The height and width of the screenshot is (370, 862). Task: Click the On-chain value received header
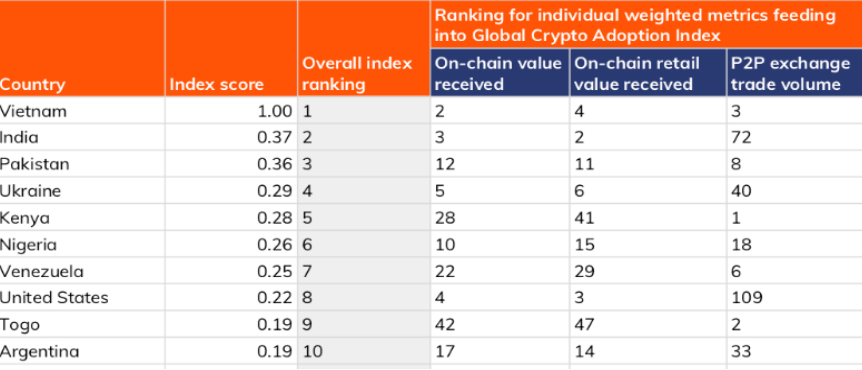(x=500, y=73)
